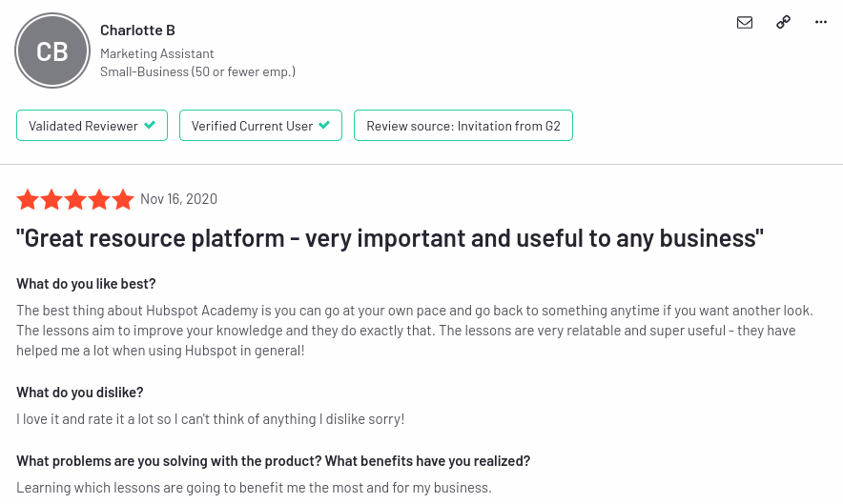Click the Verified Current User checkmark
Image resolution: width=843 pixels, height=504 pixels.
pos(324,125)
